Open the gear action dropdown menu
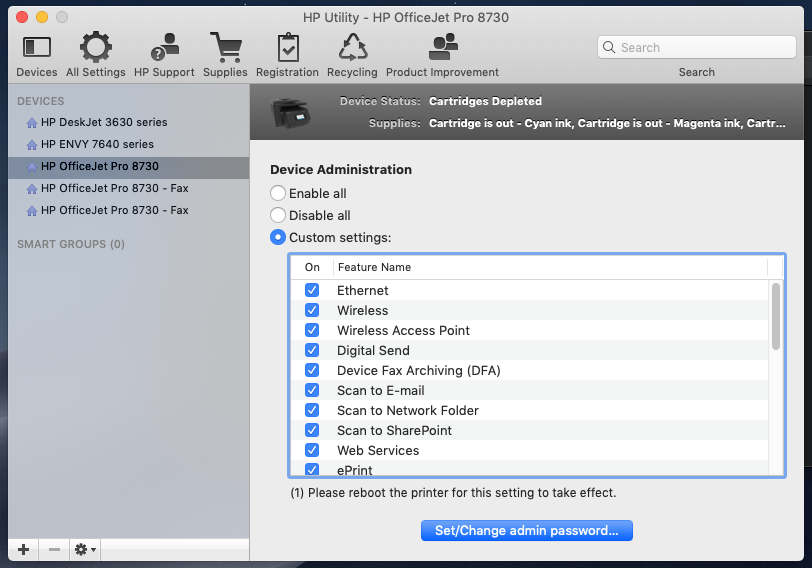812x568 pixels. (85, 549)
